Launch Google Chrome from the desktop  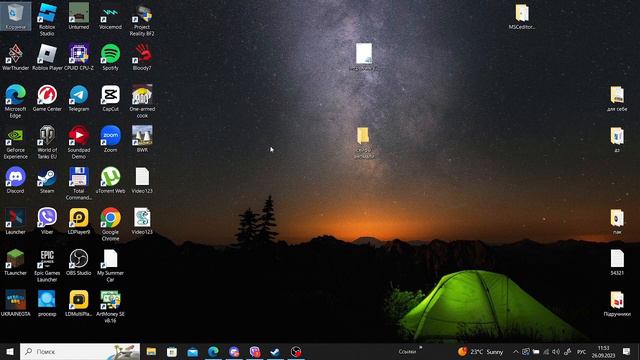pos(110,224)
